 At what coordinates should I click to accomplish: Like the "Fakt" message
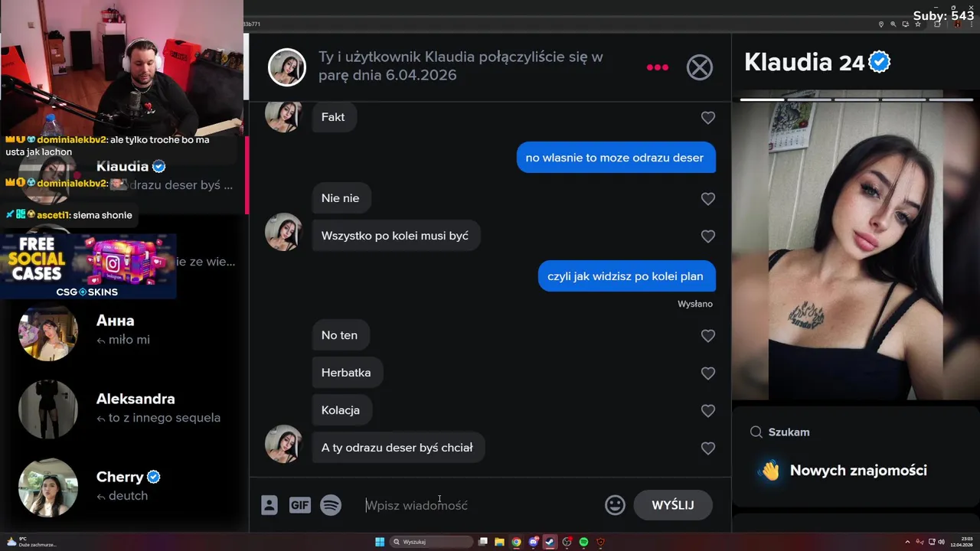[x=708, y=118]
